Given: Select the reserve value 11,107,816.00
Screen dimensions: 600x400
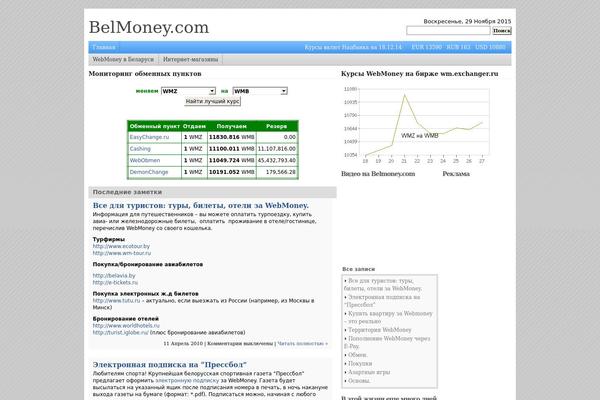Looking at the screenshot, I should [x=277, y=149].
